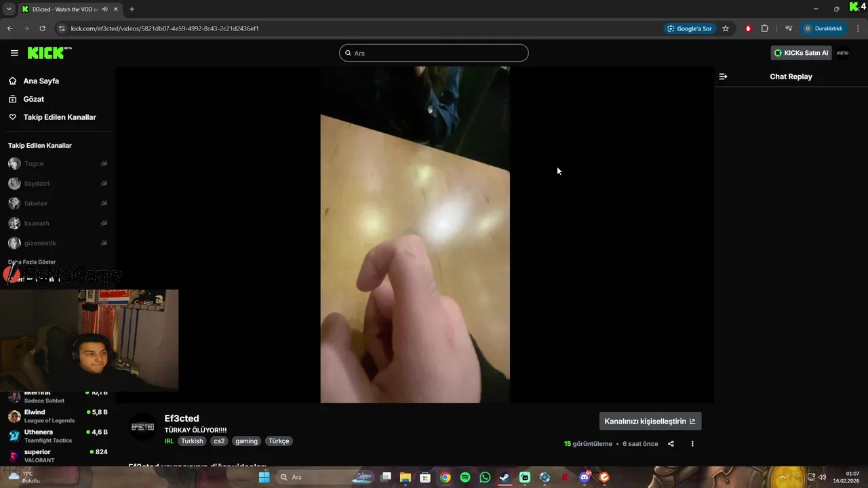Open the Duraklatıldı profile button

click(824, 28)
